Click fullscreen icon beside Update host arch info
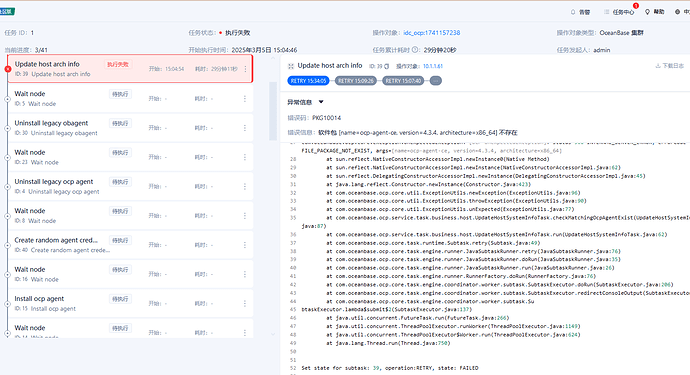690x375 pixels. pyautogui.click(x=290, y=66)
